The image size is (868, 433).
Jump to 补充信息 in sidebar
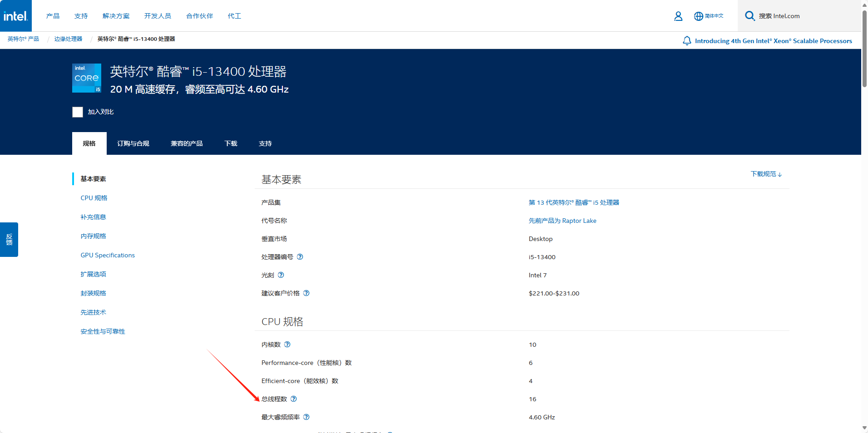tap(94, 217)
